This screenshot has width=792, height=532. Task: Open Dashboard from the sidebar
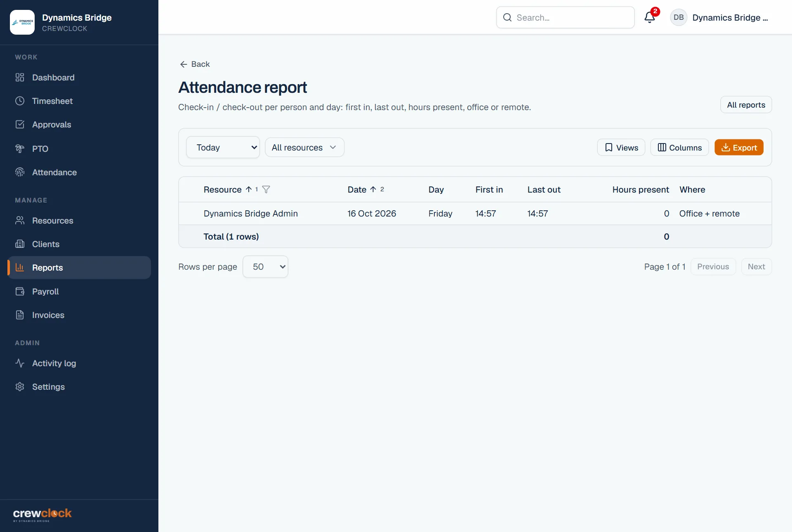tap(79, 78)
